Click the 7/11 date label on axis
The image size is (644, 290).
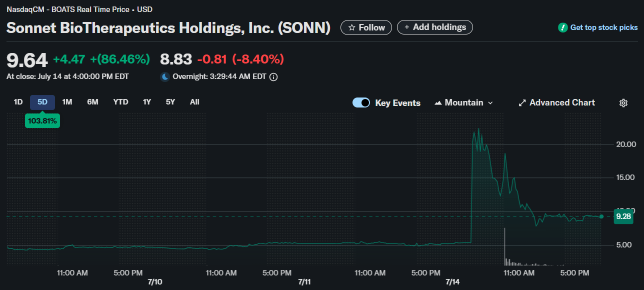[304, 282]
